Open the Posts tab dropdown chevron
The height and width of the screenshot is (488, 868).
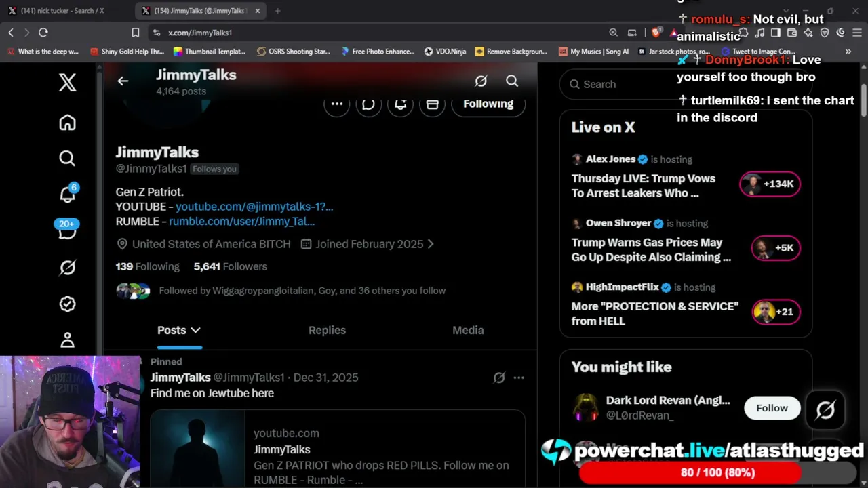[195, 330]
